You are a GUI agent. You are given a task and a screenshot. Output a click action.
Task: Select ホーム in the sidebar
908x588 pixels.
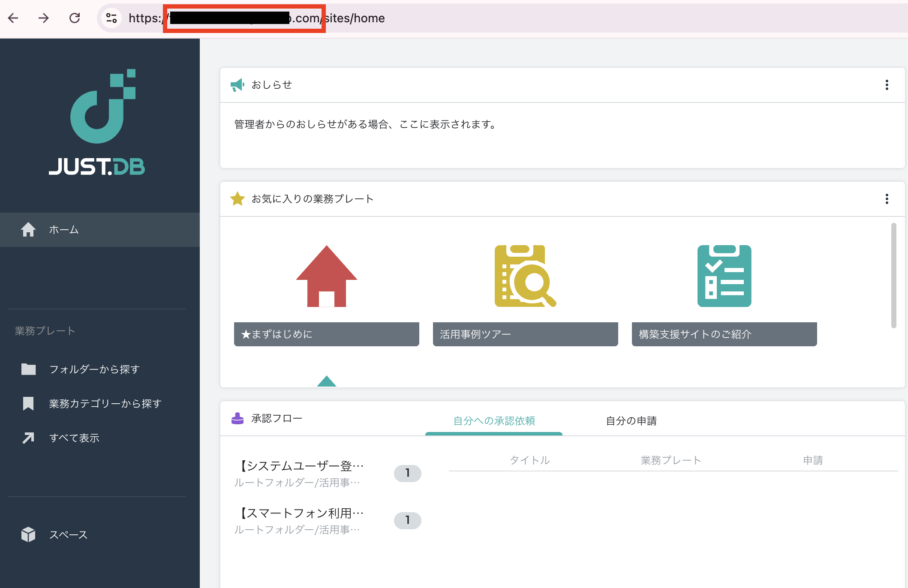[x=63, y=230]
